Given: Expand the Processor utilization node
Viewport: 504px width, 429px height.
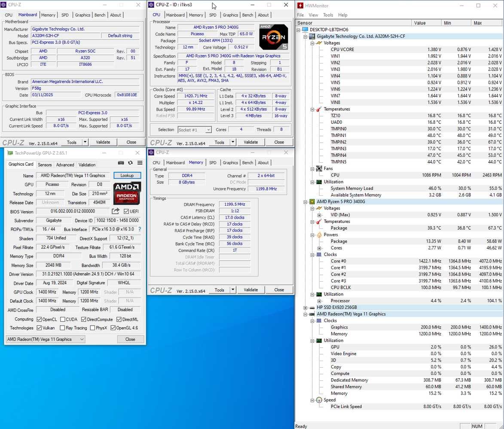Looking at the screenshot, I should [319, 301].
